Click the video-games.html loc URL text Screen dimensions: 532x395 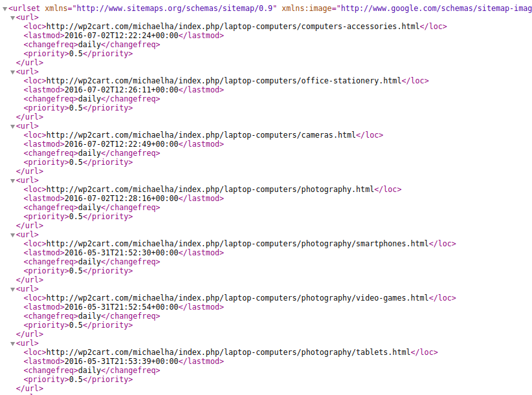(x=238, y=298)
